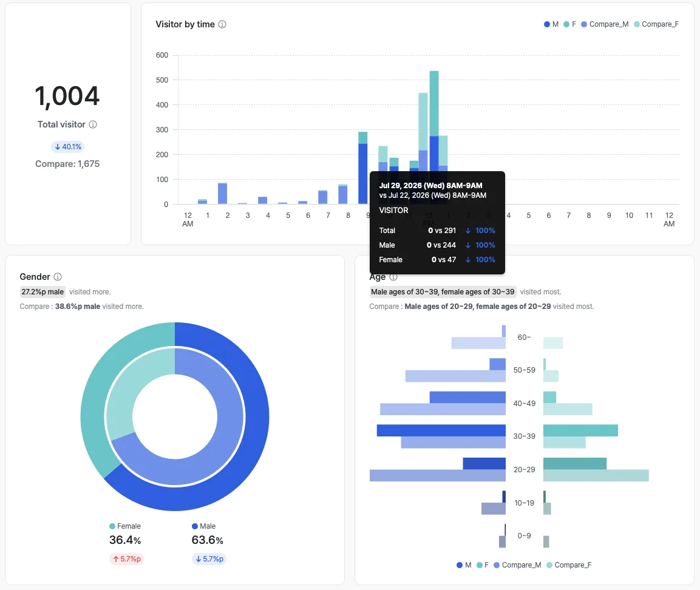Toggle Compare_M in the Age chart legend
This screenshot has height=590, width=700.
pyautogui.click(x=517, y=565)
